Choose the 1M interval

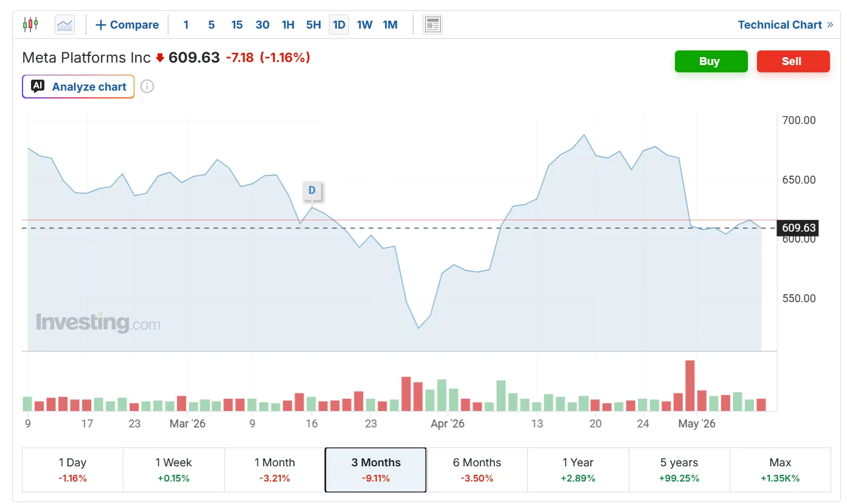pyautogui.click(x=390, y=25)
